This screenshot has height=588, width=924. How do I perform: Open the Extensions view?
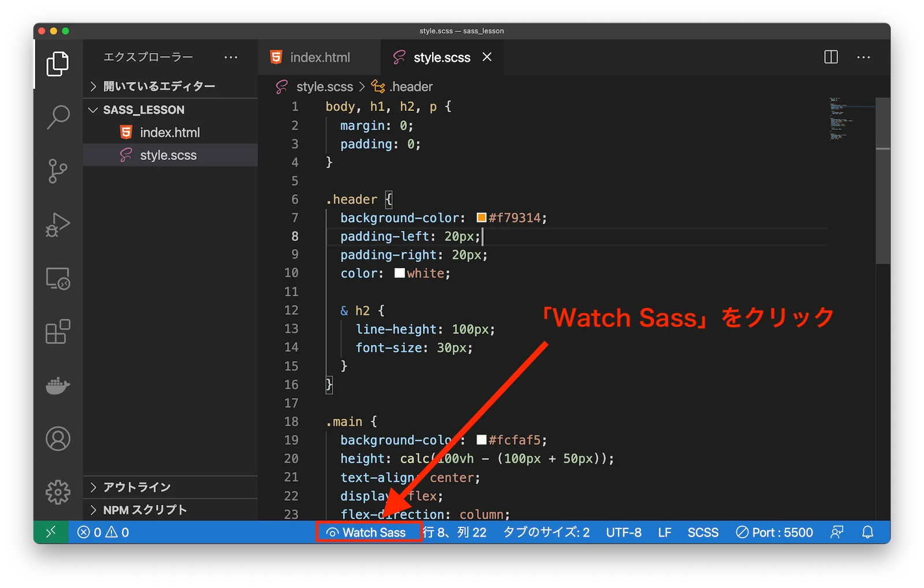click(57, 332)
